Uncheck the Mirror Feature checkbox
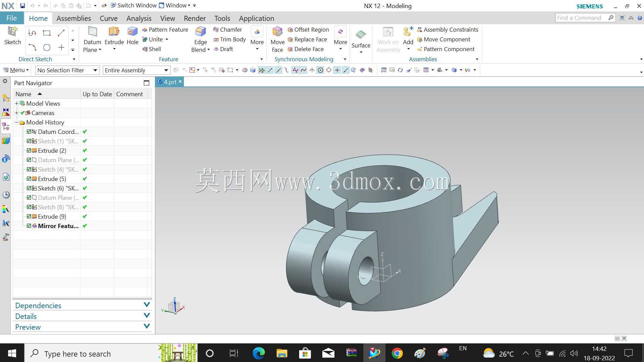644x362 pixels. [29, 226]
